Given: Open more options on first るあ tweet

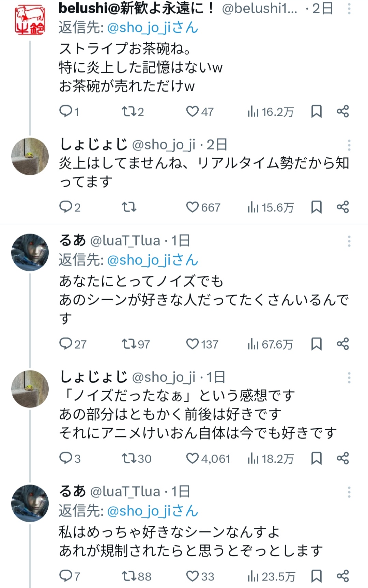Looking at the screenshot, I should click(349, 241).
